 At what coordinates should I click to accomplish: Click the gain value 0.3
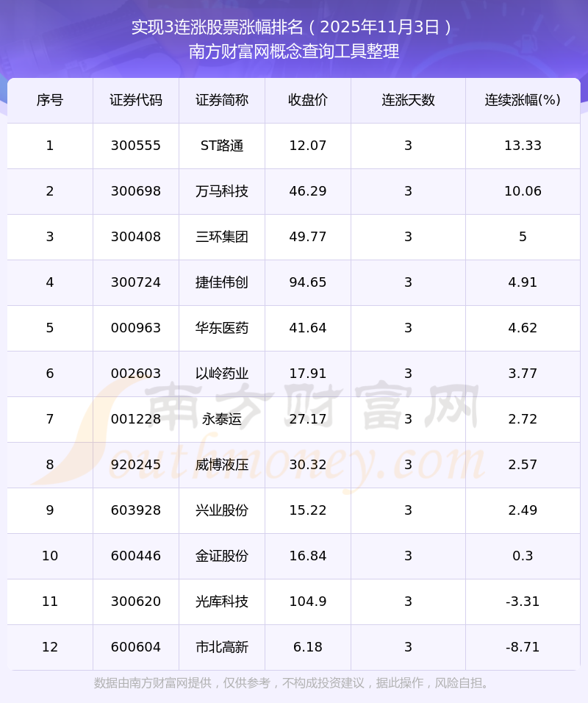pos(523,556)
